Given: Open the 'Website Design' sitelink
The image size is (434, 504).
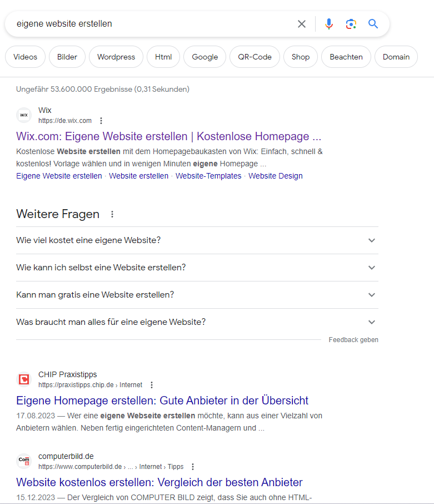Looking at the screenshot, I should 276,176.
